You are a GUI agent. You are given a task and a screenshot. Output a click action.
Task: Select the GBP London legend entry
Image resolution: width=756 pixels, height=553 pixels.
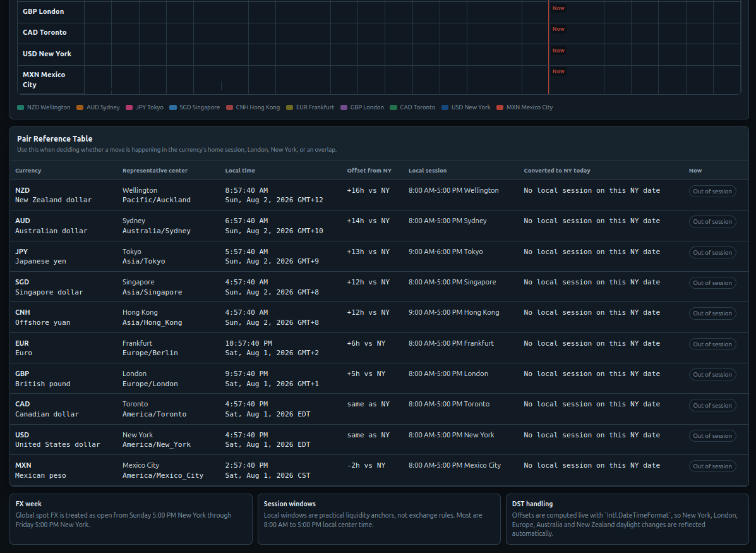click(362, 107)
